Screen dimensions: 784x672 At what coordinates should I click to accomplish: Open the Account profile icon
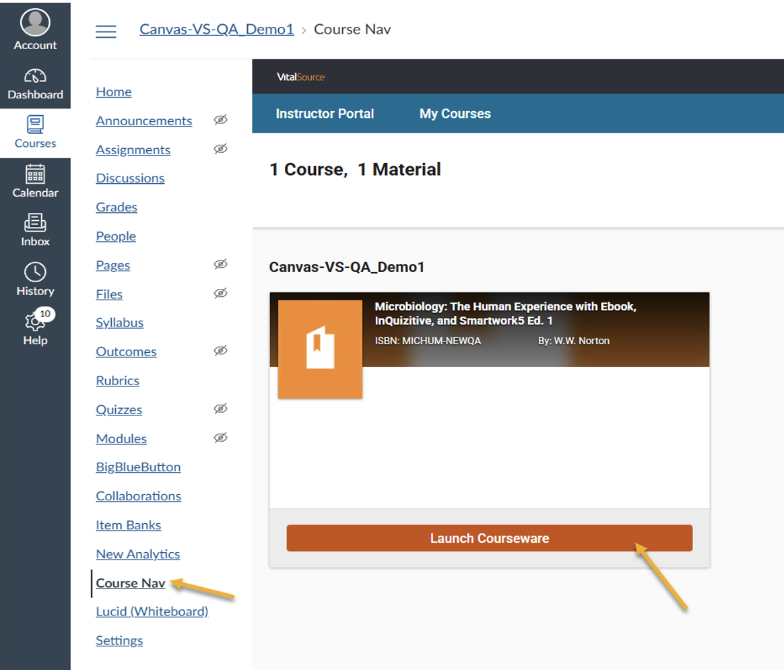35,30
